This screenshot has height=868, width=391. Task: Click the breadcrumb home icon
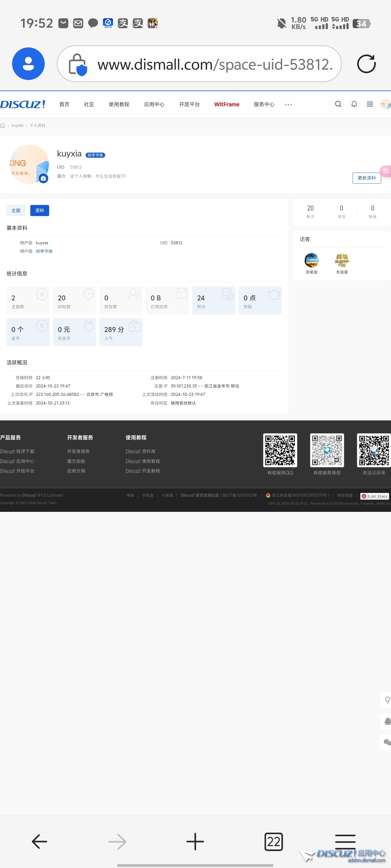tap(3, 125)
